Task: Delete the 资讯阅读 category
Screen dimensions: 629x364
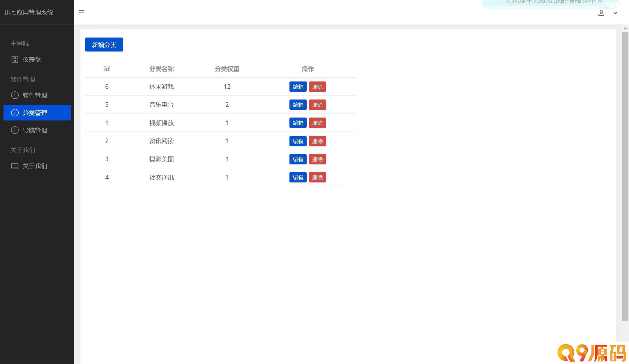Action: tap(317, 141)
